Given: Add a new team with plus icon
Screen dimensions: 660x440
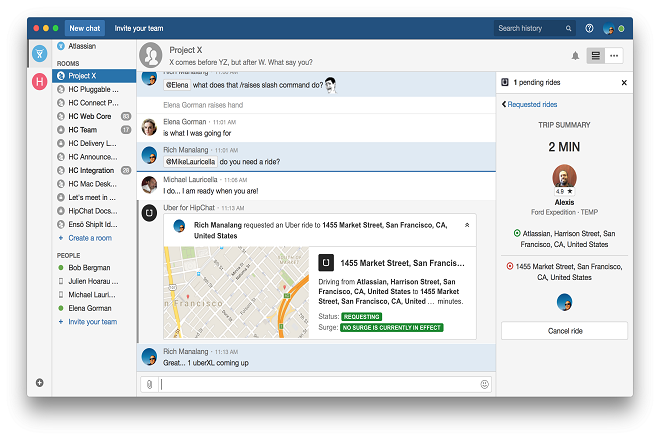Looking at the screenshot, I should point(40,383).
